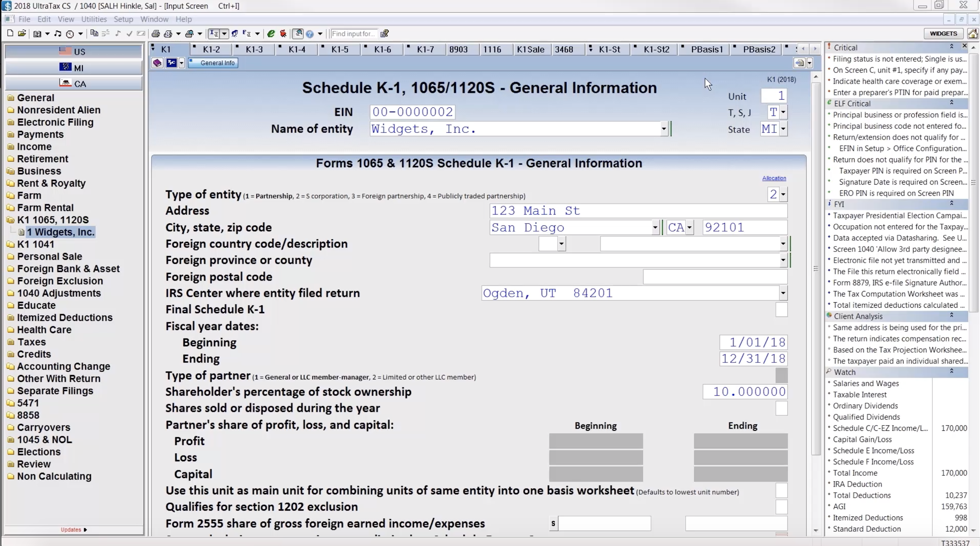Check the Final Schedule K-1 box

(781, 309)
